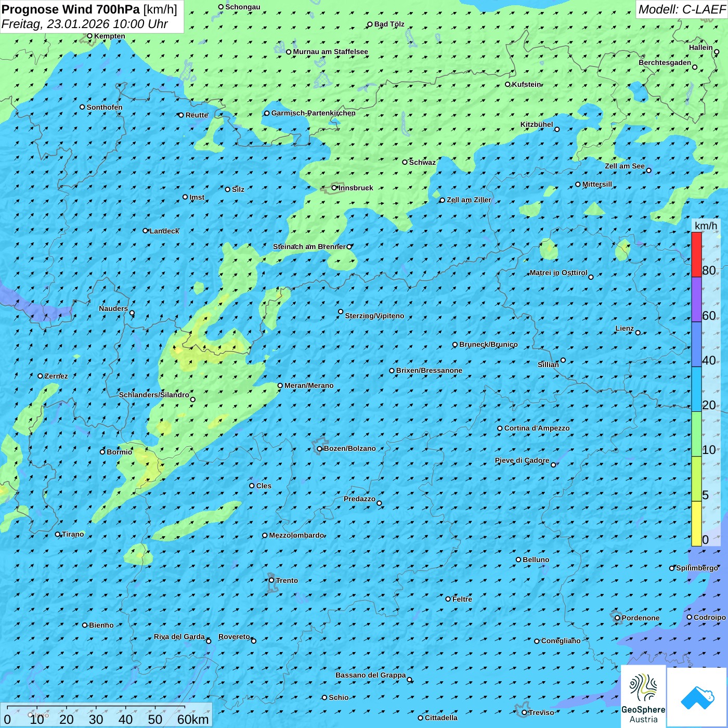Click the 'Prognose Wind 700hPa' title
Viewport: 728px width, 728px height.
click(x=71, y=9)
